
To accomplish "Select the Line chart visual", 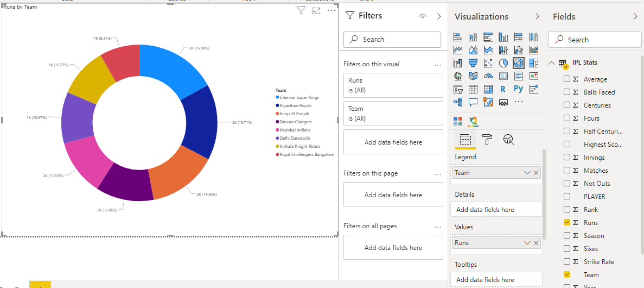I will pyautogui.click(x=458, y=50).
